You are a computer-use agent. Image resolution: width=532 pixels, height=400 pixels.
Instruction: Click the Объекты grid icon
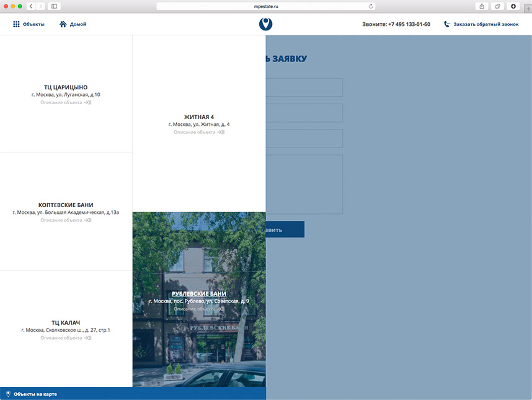point(16,24)
